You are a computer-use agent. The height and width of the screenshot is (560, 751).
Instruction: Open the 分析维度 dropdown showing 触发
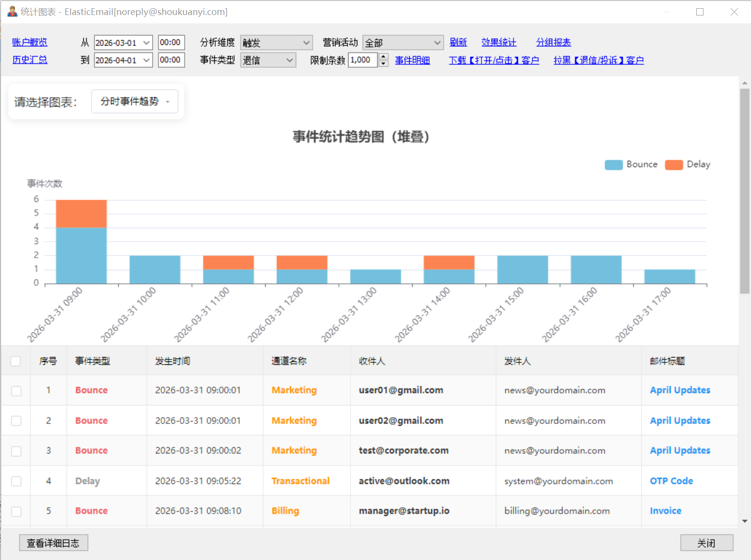pos(276,43)
